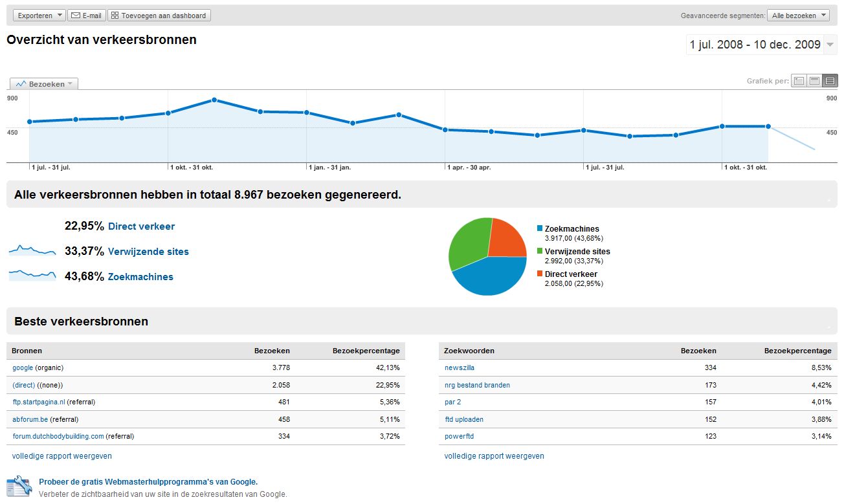Open the ftd uploaden keyword link
The height and width of the screenshot is (504, 844).
(464, 419)
